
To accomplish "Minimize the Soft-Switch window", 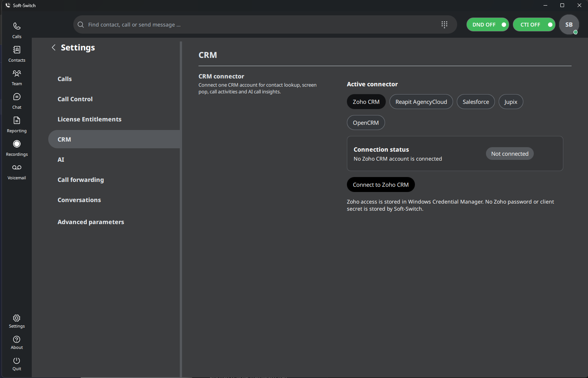I will click(x=545, y=5).
